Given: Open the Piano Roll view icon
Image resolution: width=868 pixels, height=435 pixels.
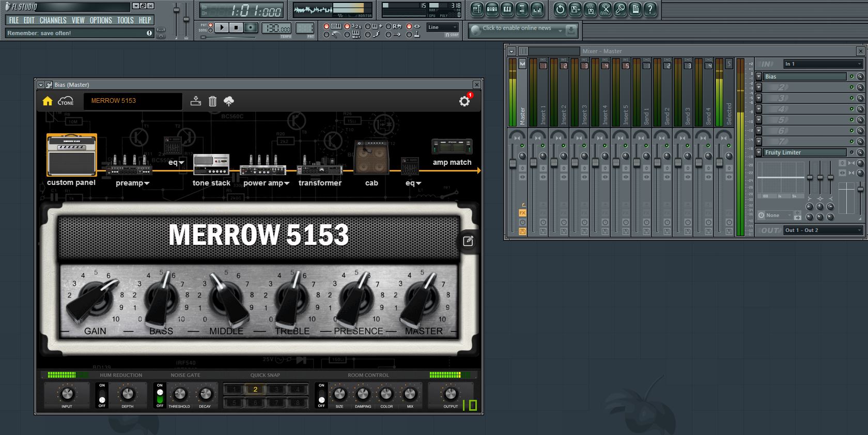Looking at the screenshot, I should click(x=507, y=9).
